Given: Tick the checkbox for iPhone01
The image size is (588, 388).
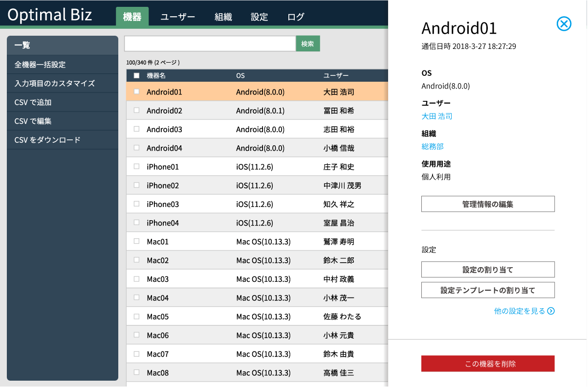Looking at the screenshot, I should [x=136, y=166].
